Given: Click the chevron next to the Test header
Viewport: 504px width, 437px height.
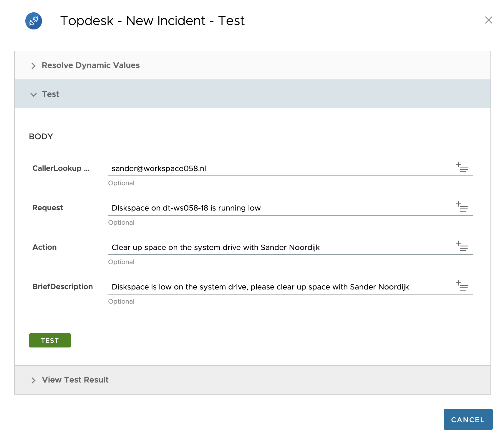Looking at the screenshot, I should pyautogui.click(x=34, y=95).
